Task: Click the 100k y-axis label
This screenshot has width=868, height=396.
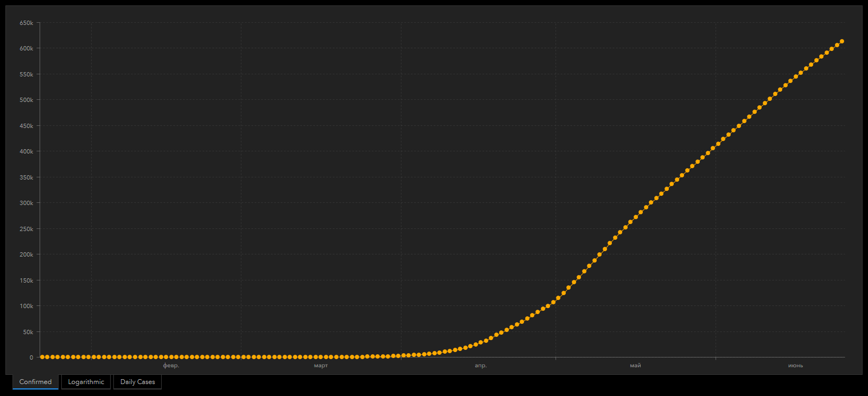Action: tap(27, 306)
